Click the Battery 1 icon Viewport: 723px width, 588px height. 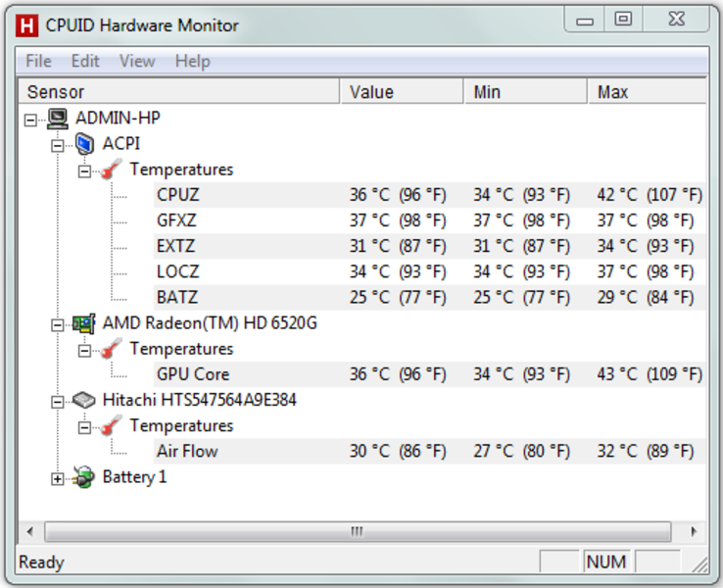(84, 477)
